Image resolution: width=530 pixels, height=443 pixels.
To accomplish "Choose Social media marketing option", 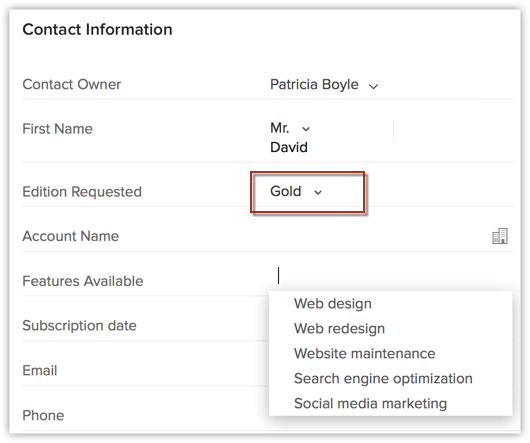I will pyautogui.click(x=370, y=403).
